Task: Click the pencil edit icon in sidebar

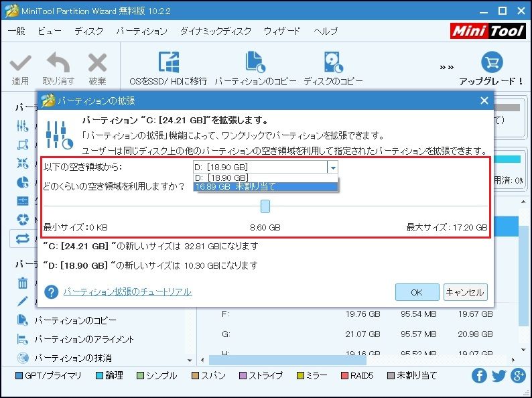Action: pyautogui.click(x=22, y=302)
